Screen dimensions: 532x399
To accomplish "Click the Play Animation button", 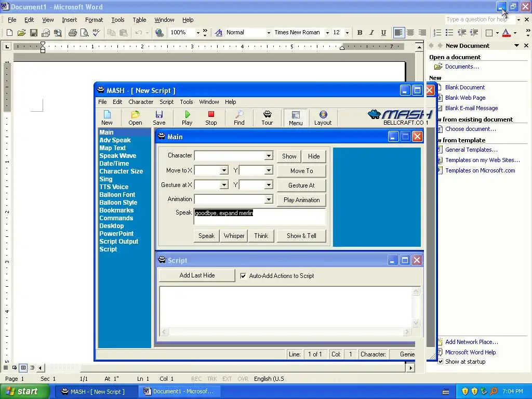I will pyautogui.click(x=302, y=200).
